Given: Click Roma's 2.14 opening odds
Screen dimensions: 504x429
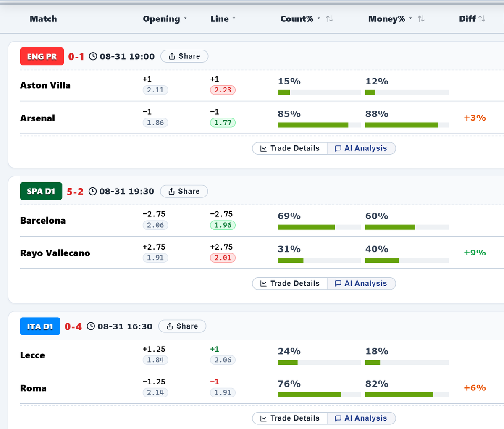Looking at the screenshot, I should [155, 392].
